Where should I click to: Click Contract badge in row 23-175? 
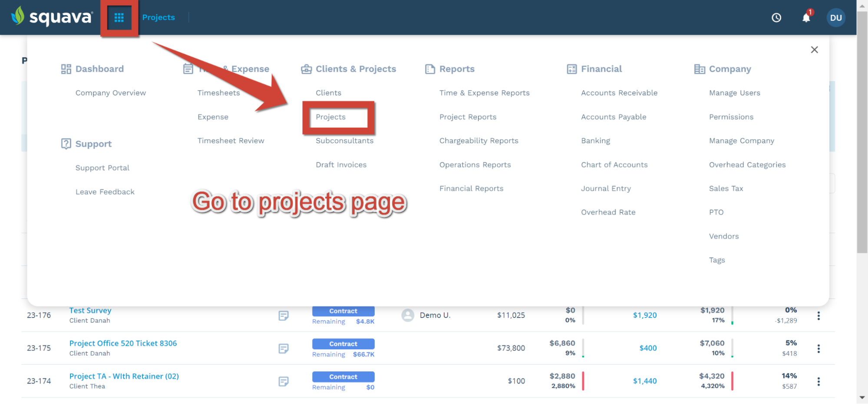coord(343,344)
